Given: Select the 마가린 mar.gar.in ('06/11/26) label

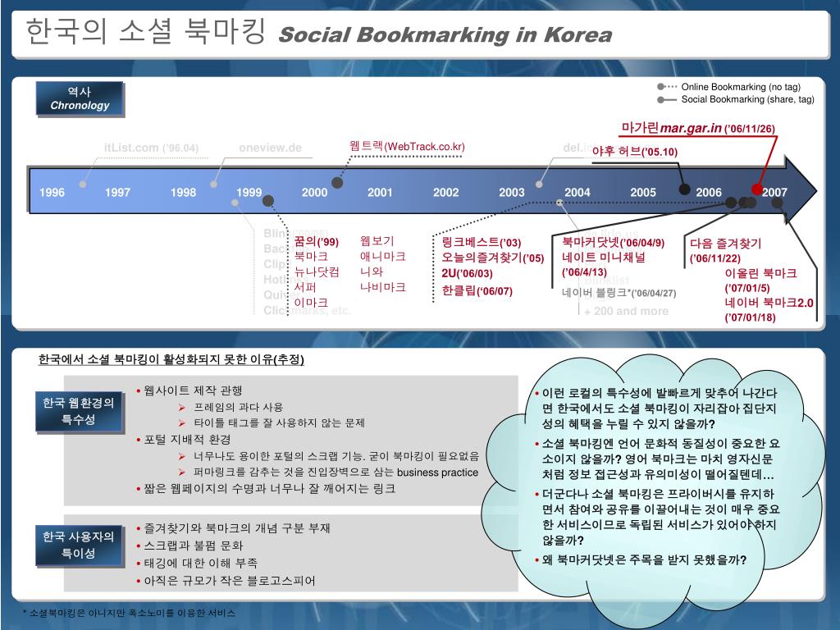Looking at the screenshot, I should point(698,128).
